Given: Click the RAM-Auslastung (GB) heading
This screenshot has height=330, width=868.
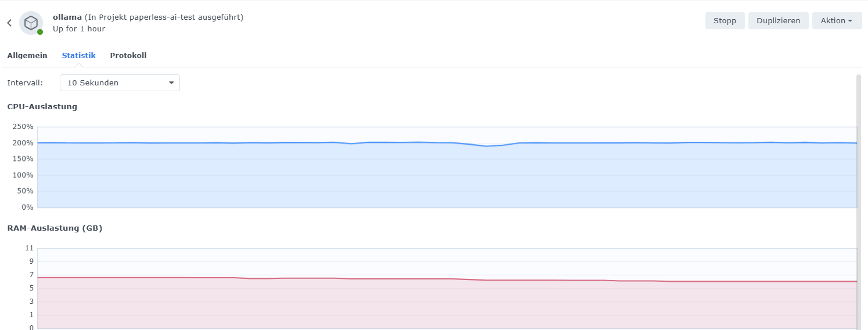Looking at the screenshot, I should pos(55,228).
